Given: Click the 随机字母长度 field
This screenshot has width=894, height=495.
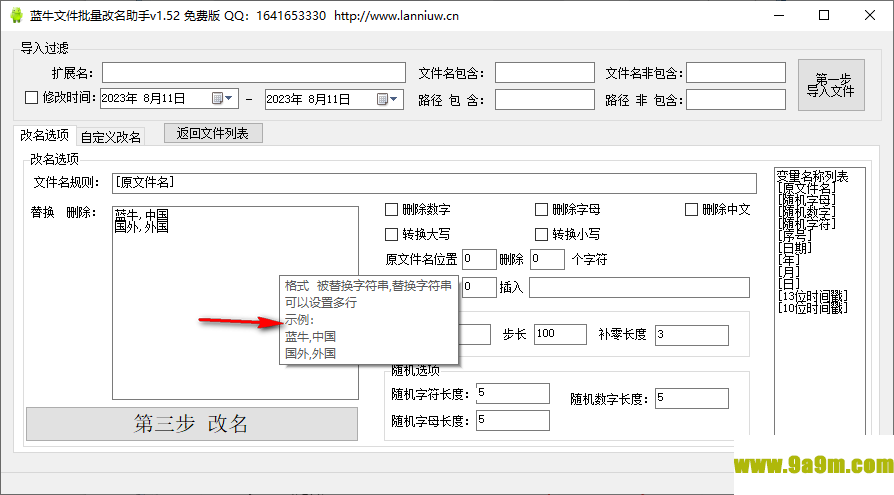Looking at the screenshot, I should [513, 421].
